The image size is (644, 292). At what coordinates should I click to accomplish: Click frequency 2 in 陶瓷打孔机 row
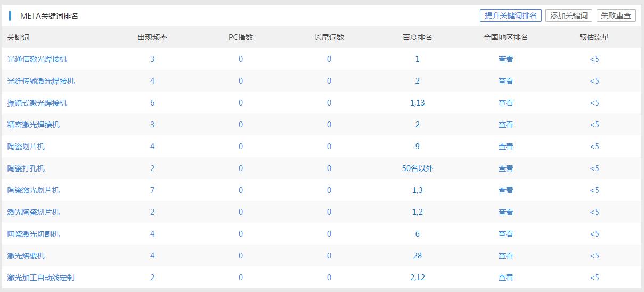pyautogui.click(x=152, y=168)
